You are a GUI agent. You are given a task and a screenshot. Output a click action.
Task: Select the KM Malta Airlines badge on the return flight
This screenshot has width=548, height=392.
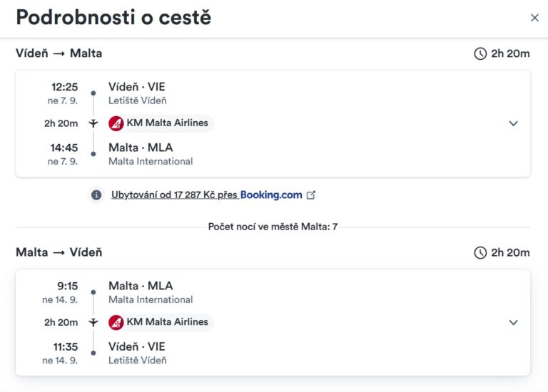pos(161,322)
